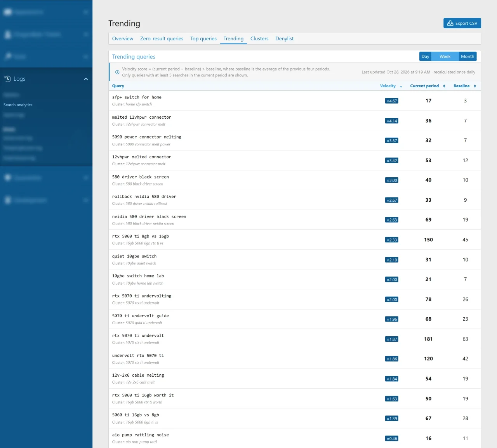The height and width of the screenshot is (448, 497).
Task: Sort by Baseline column
Action: click(x=465, y=86)
